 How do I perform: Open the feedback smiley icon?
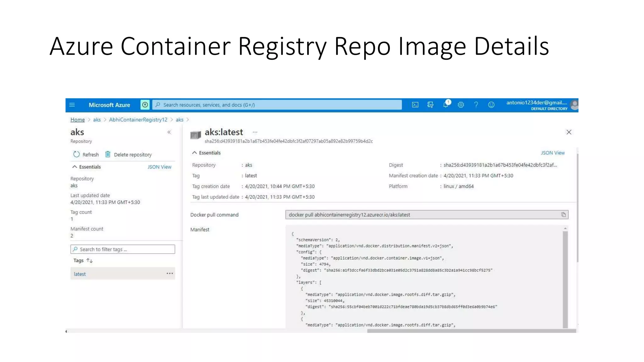(491, 105)
